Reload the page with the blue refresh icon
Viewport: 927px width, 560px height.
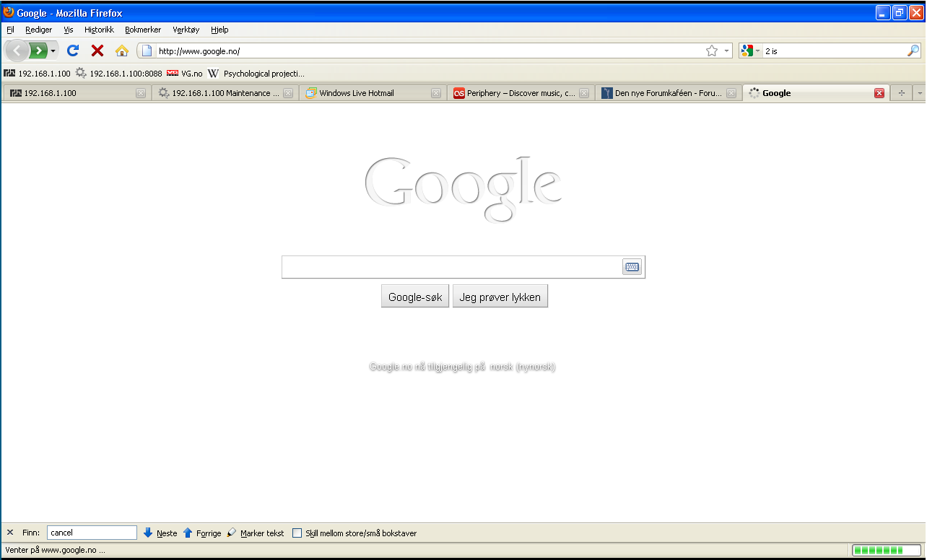coord(73,51)
